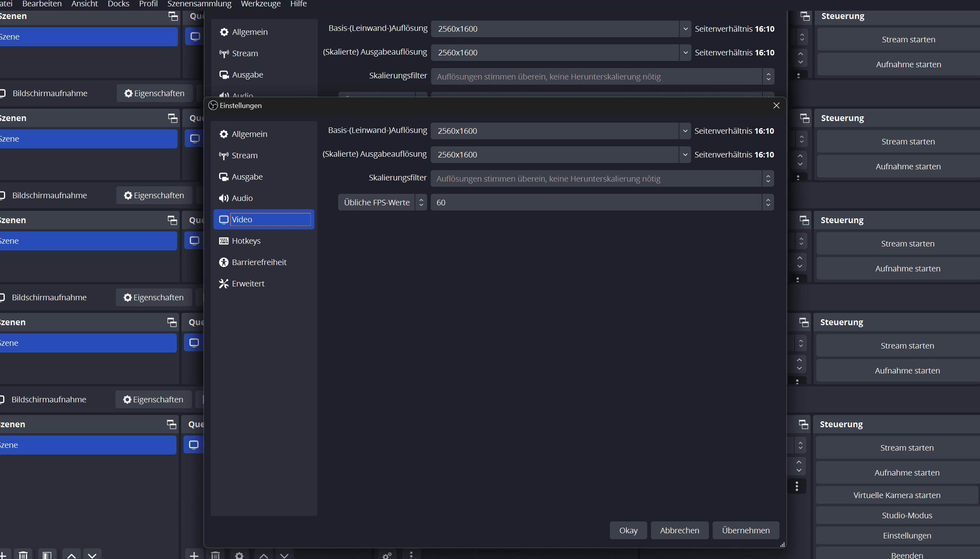Switch to the Hotkeys settings section
Viewport: 980px width, 559px height.
246,241
